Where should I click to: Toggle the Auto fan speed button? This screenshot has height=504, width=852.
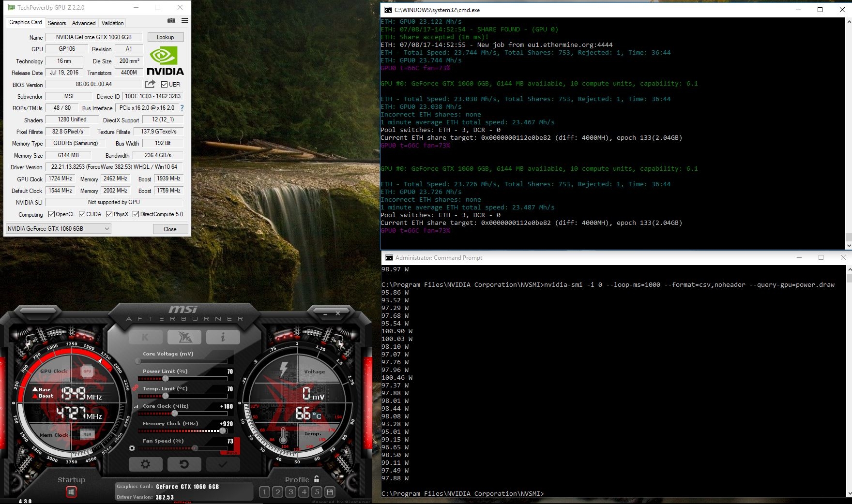pos(232,453)
